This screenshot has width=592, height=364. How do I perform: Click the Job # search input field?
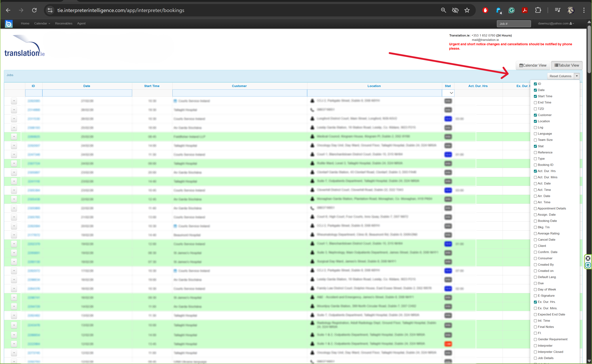[514, 23]
